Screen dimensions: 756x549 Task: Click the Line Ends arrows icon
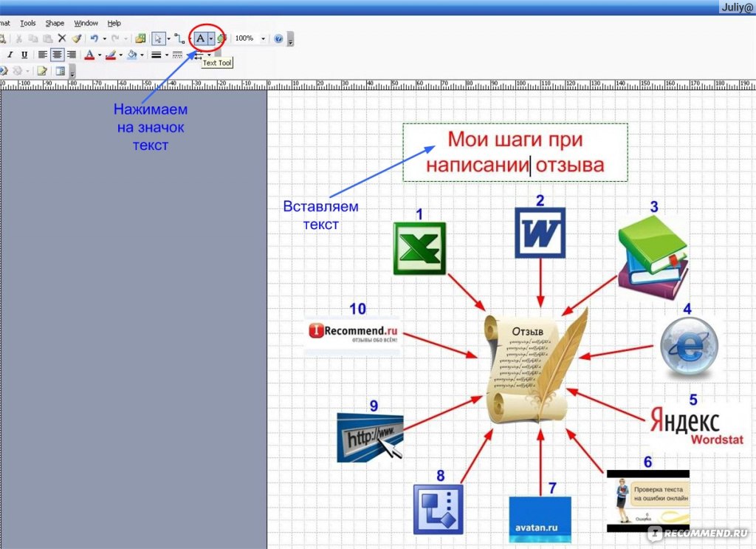(198, 56)
